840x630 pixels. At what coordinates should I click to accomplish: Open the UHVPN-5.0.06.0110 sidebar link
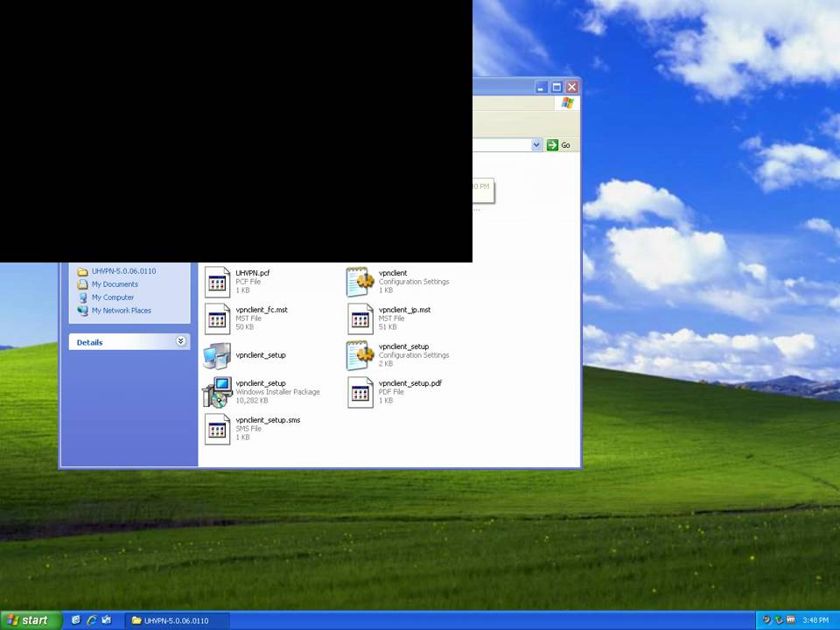(x=123, y=271)
